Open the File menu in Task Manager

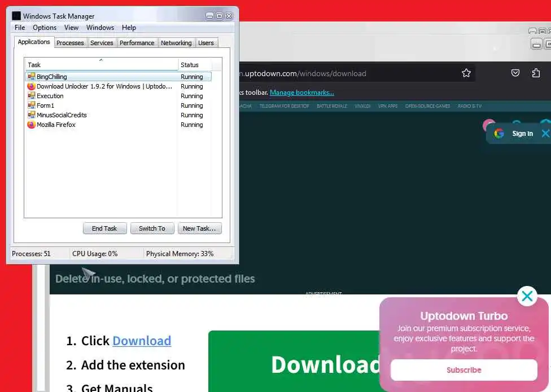[20, 28]
